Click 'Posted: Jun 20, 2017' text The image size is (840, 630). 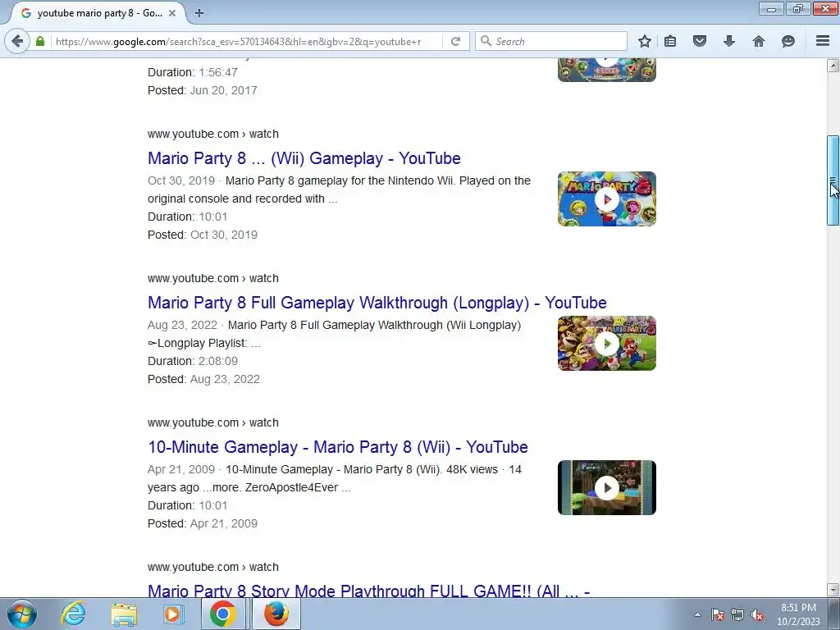point(202,90)
